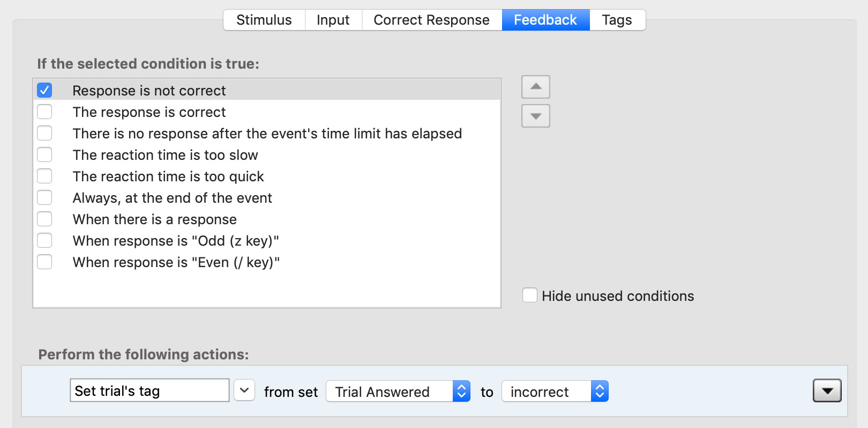Check "The reaction time is too slow"
868x428 pixels.
point(44,154)
